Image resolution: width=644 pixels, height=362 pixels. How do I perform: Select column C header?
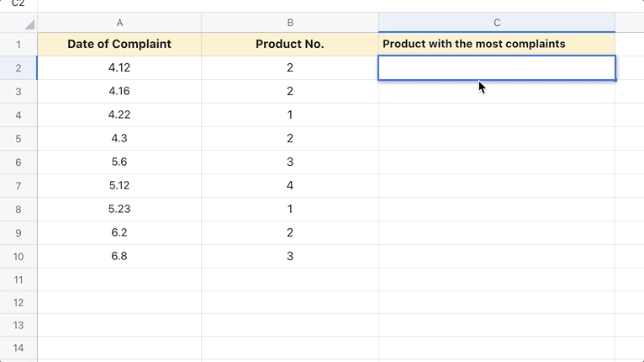pyautogui.click(x=497, y=23)
